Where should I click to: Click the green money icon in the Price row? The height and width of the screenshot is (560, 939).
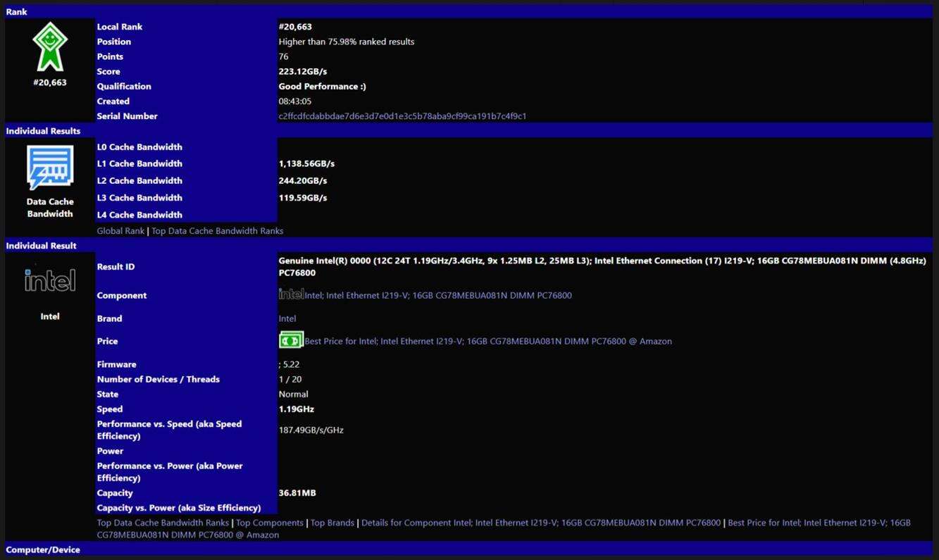[291, 340]
